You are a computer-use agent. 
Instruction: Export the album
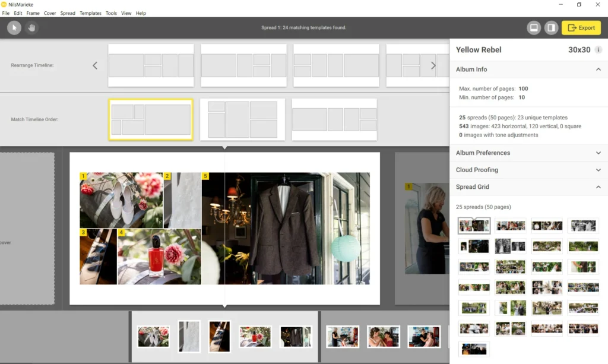[x=581, y=28]
